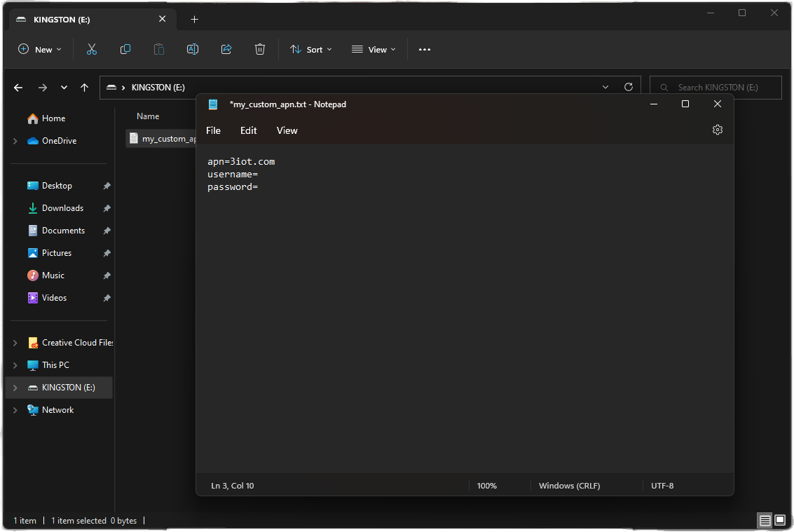794x532 pixels.
Task: Open the New item dropdown
Action: click(39, 49)
